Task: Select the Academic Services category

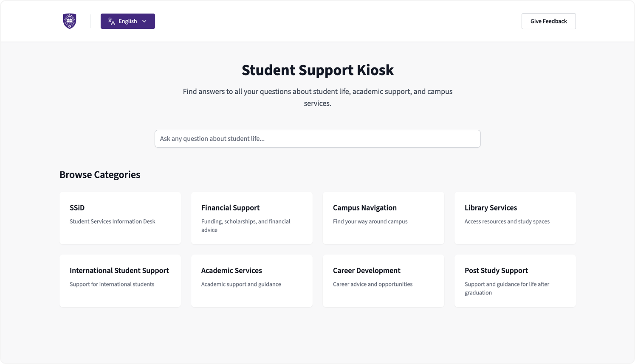Action: [x=251, y=280]
